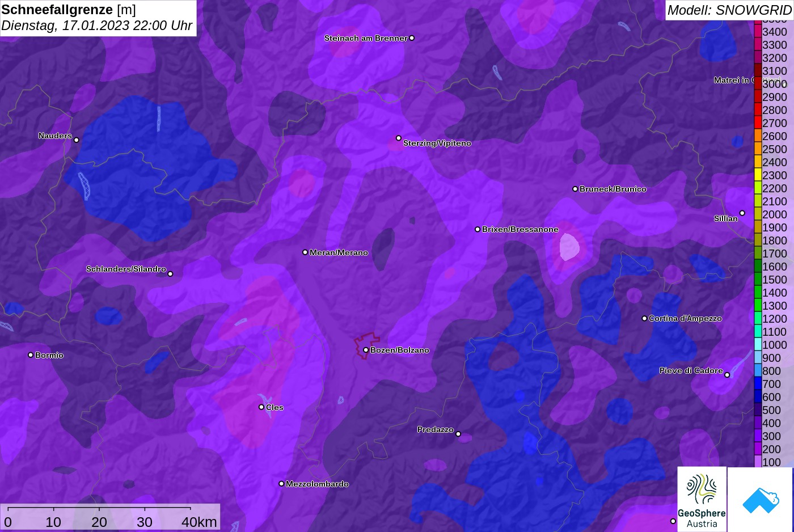This screenshot has height=532, width=794.
Task: Click the legend value 1200
Action: tap(775, 319)
